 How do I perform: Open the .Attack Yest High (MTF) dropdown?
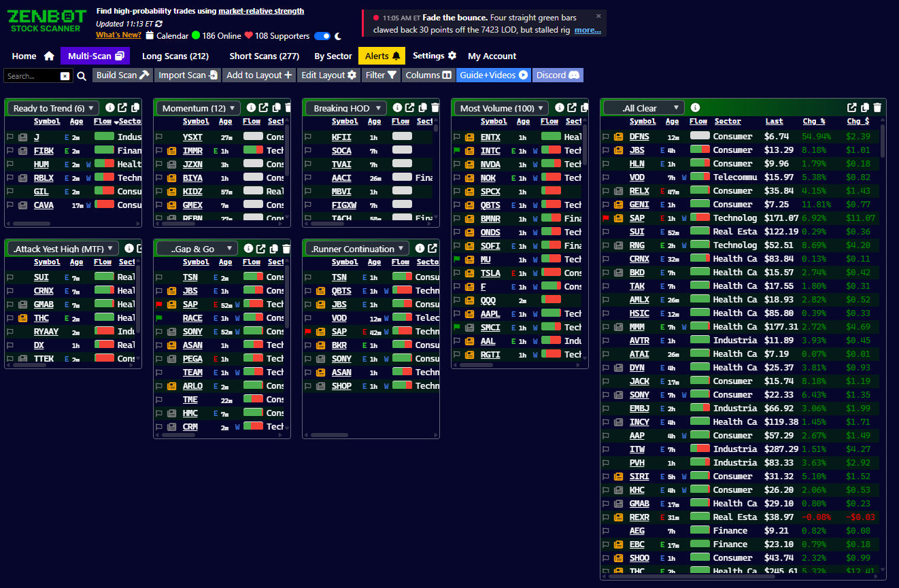(63, 249)
